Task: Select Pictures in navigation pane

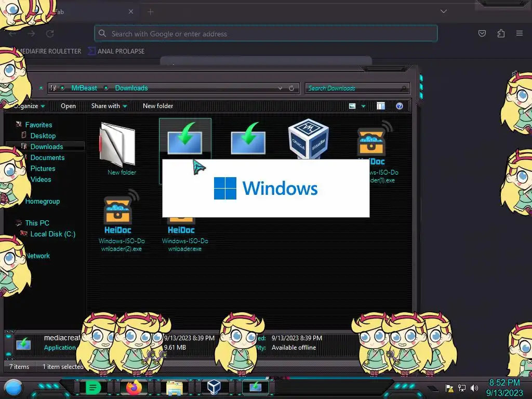Action: [x=43, y=168]
